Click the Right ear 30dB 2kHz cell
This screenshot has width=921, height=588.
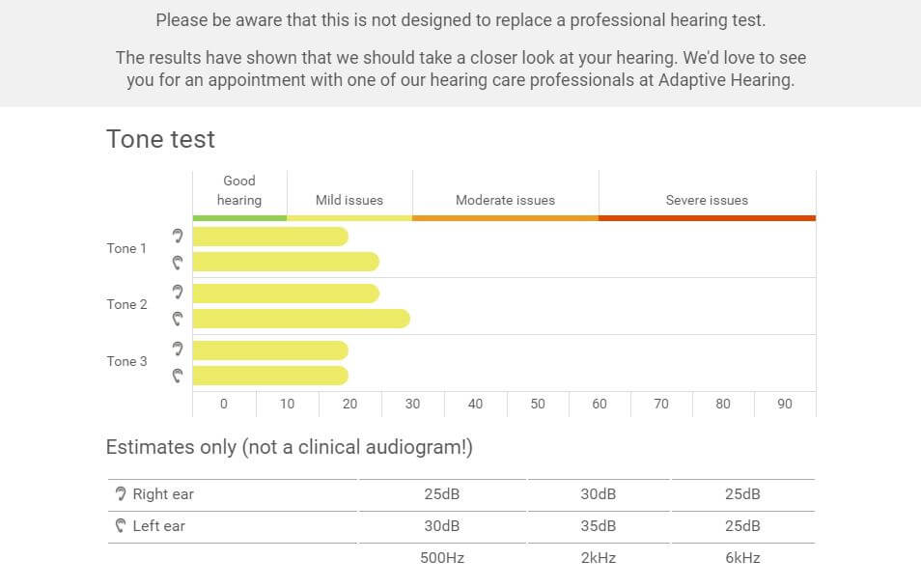point(599,494)
